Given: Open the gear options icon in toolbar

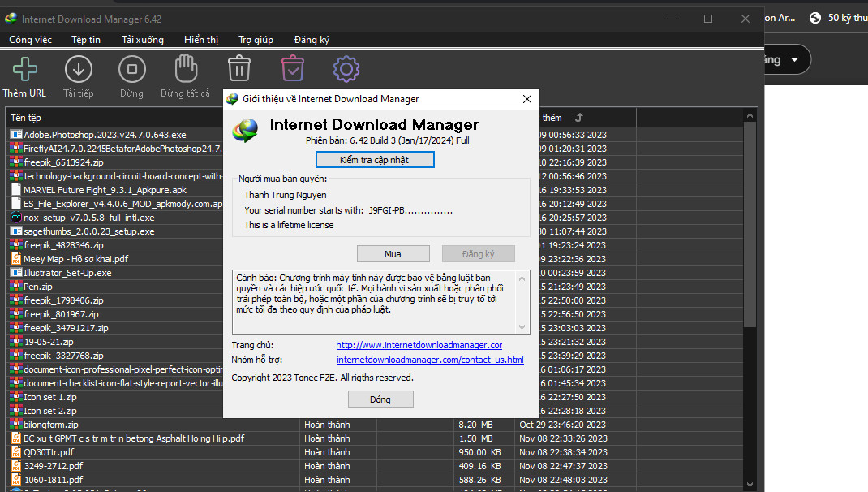Looking at the screenshot, I should point(346,69).
